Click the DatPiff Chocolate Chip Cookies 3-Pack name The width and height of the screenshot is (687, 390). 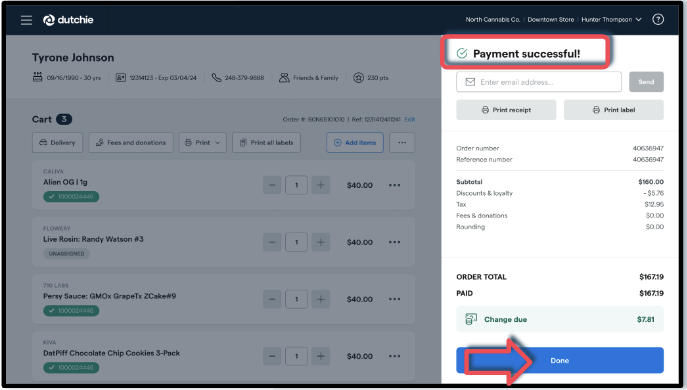point(111,353)
